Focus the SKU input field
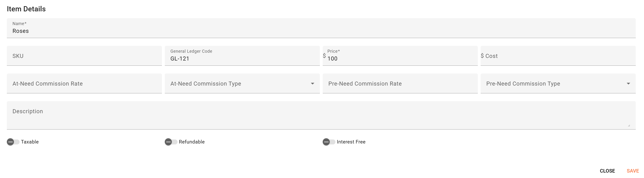 84,56
